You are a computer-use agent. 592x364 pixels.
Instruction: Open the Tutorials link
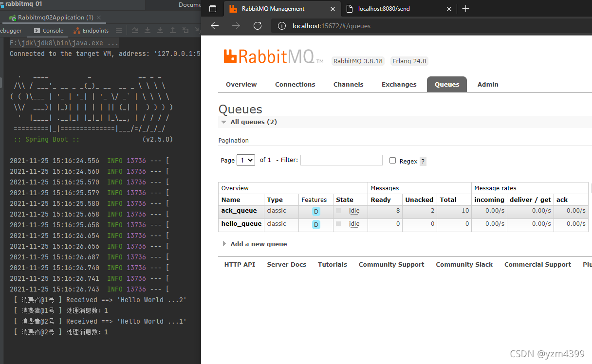coord(333,264)
